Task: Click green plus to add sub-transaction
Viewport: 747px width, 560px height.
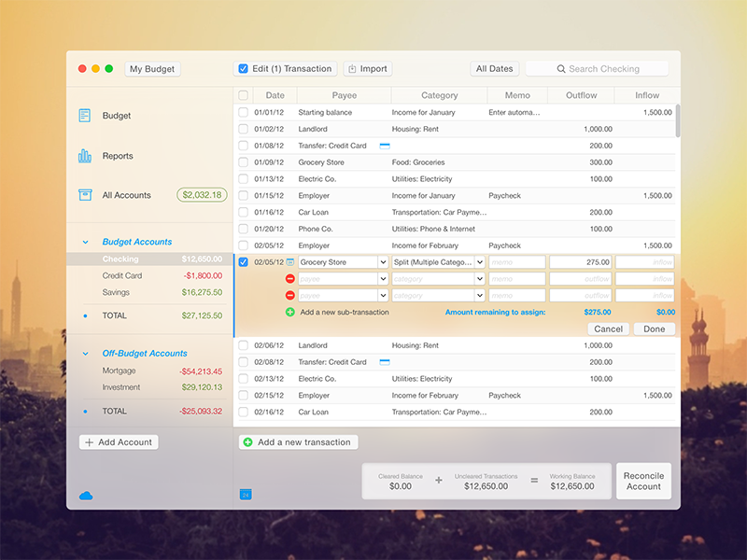Action: pyautogui.click(x=289, y=312)
